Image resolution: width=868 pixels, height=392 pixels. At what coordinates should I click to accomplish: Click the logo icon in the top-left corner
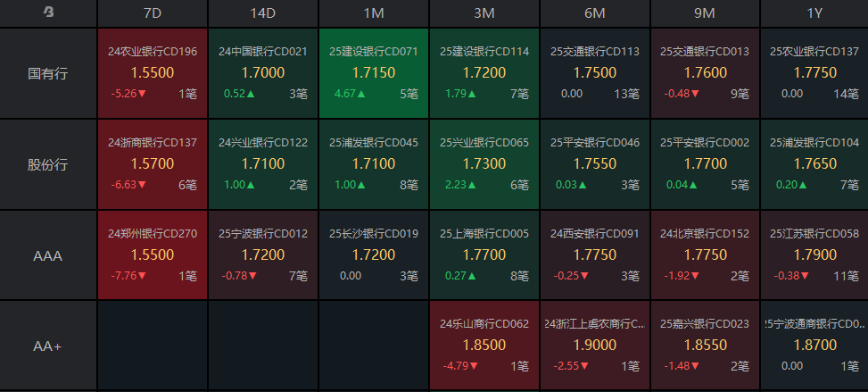[x=48, y=13]
